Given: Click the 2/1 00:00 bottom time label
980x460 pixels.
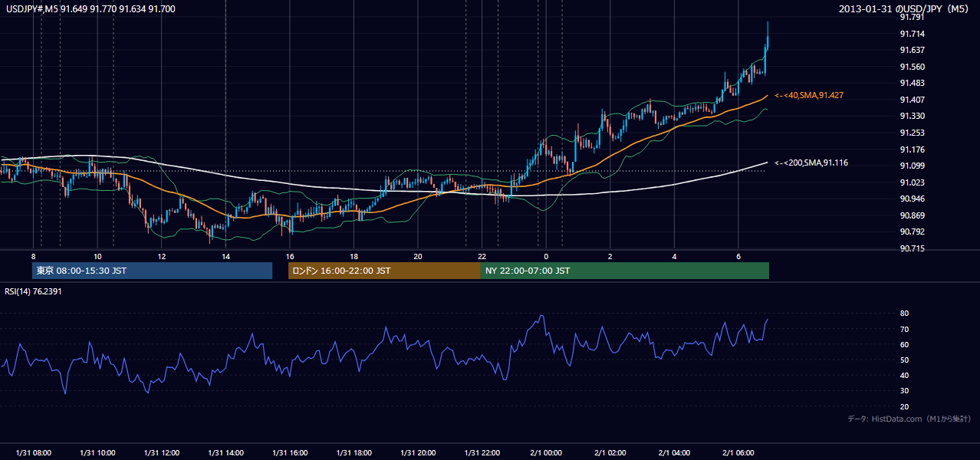Looking at the screenshot, I should 546,453.
